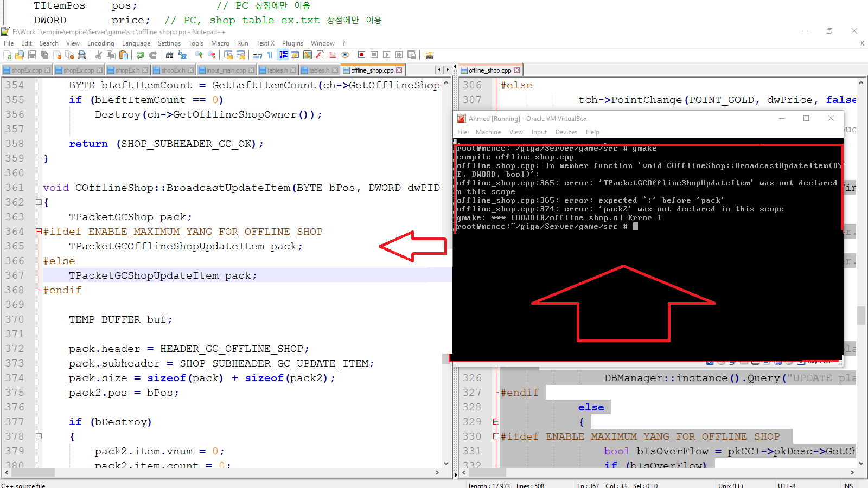Open VirtualBox Machine menu

tap(488, 132)
